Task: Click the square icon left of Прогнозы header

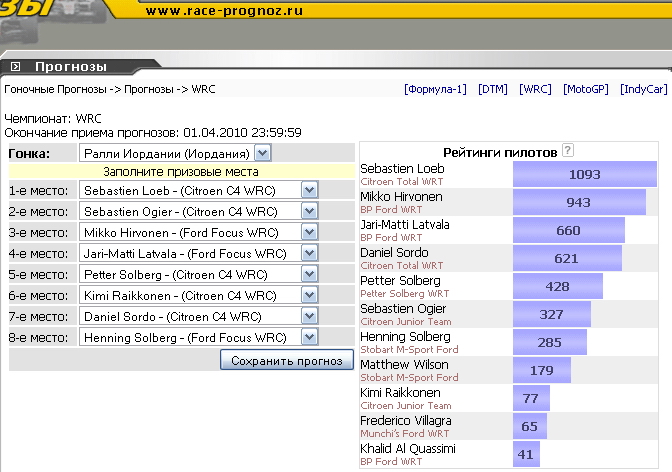Action: click(15, 66)
